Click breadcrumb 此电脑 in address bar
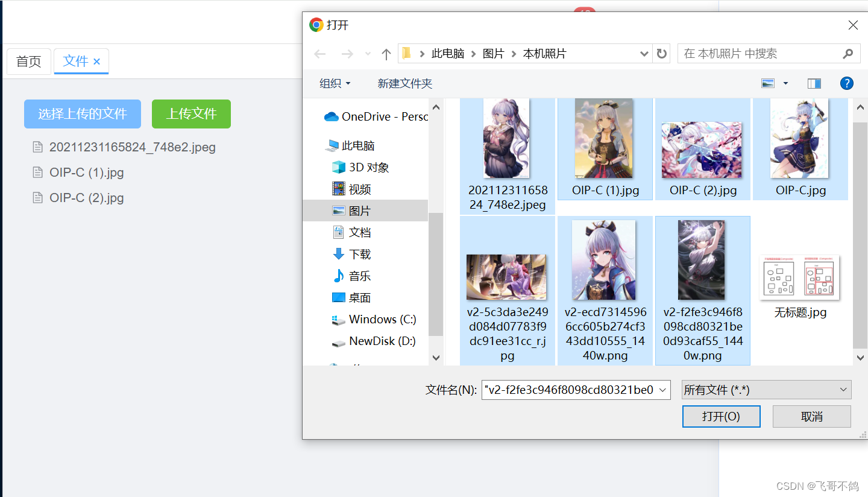Screen dimensions: 868x497 [x=448, y=54]
